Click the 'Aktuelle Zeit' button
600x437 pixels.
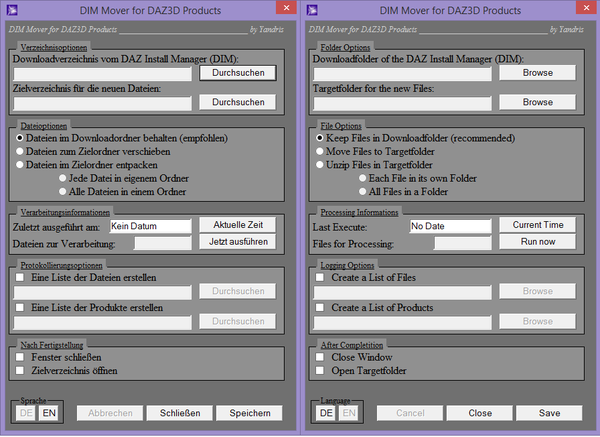(x=238, y=225)
